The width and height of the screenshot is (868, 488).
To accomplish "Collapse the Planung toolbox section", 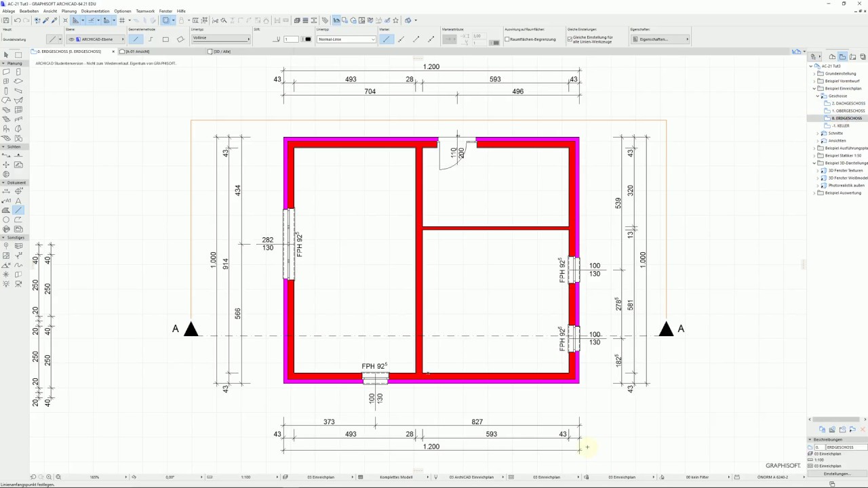I will (3, 63).
